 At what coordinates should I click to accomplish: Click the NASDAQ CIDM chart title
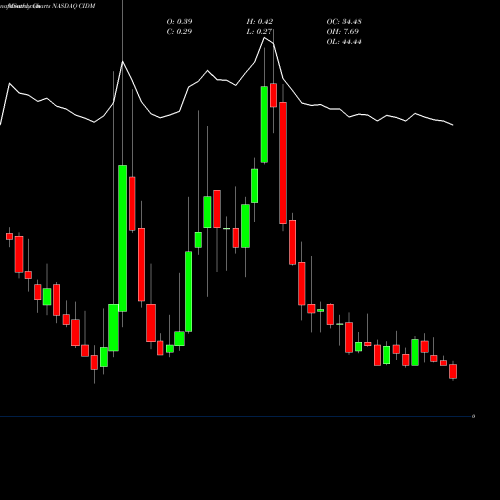[x=74, y=6]
